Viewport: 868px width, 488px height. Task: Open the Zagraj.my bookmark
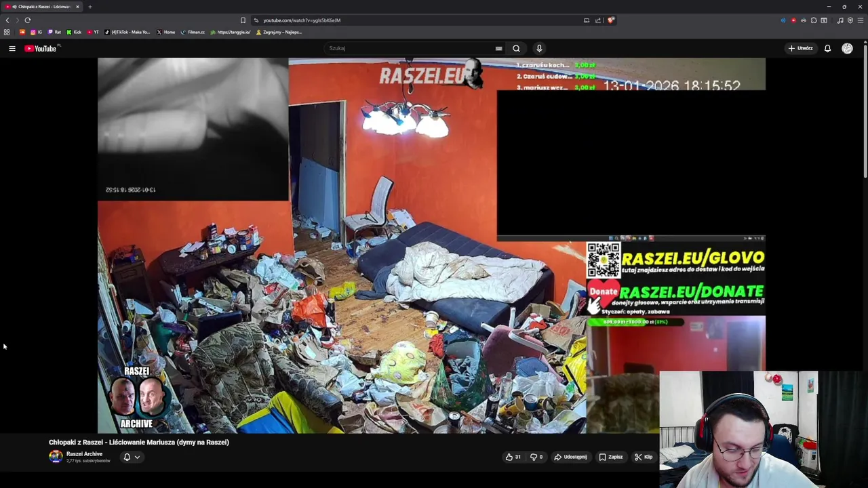click(279, 32)
